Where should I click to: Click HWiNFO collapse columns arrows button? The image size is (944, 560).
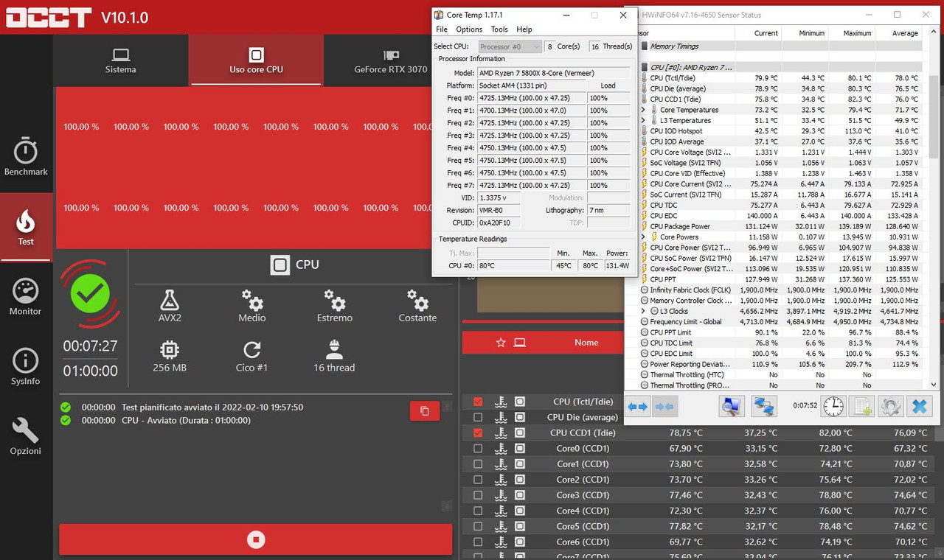click(664, 406)
